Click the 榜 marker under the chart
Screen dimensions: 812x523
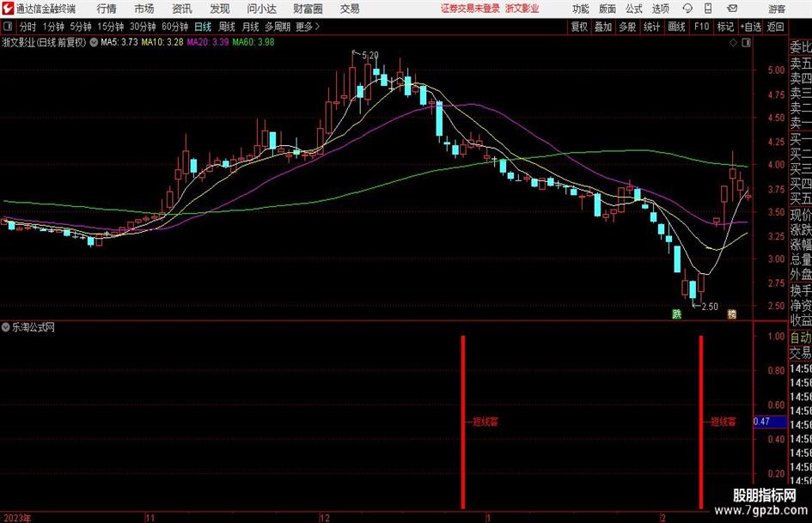coord(732,313)
